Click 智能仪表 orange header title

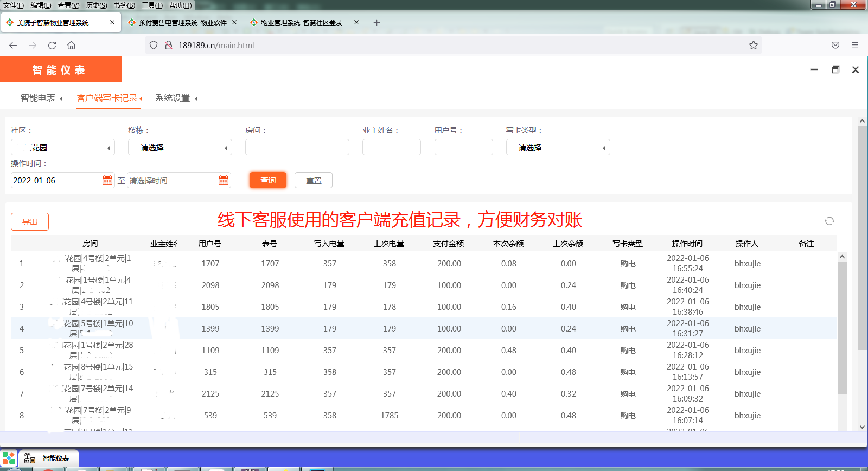[x=59, y=70]
